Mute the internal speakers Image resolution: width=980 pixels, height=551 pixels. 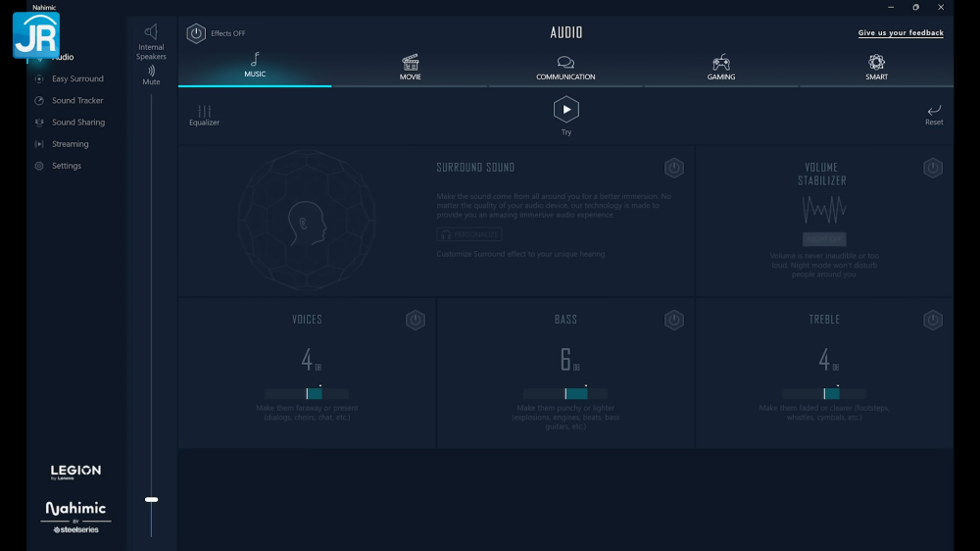pos(151,75)
